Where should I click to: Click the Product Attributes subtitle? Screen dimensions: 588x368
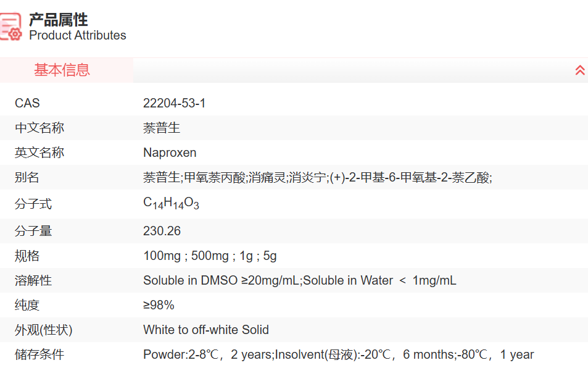[77, 35]
